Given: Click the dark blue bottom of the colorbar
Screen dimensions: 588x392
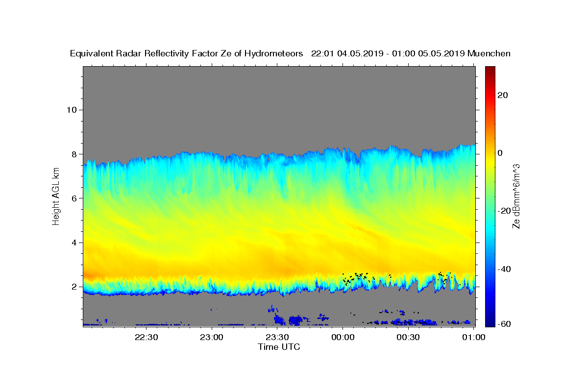Looking at the screenshot, I should (x=490, y=321).
